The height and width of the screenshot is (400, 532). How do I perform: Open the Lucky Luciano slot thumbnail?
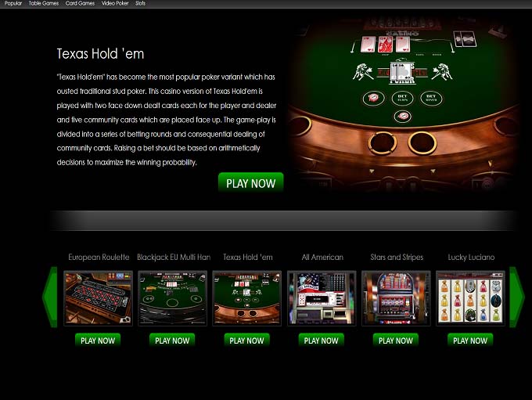click(x=470, y=298)
